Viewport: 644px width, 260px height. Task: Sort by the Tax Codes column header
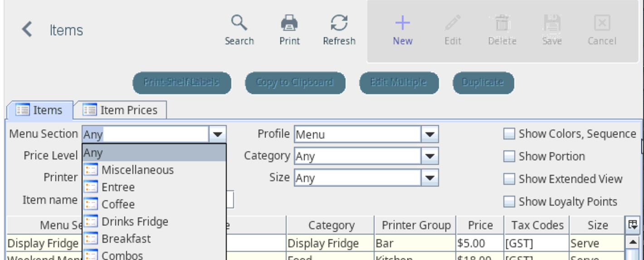(537, 225)
